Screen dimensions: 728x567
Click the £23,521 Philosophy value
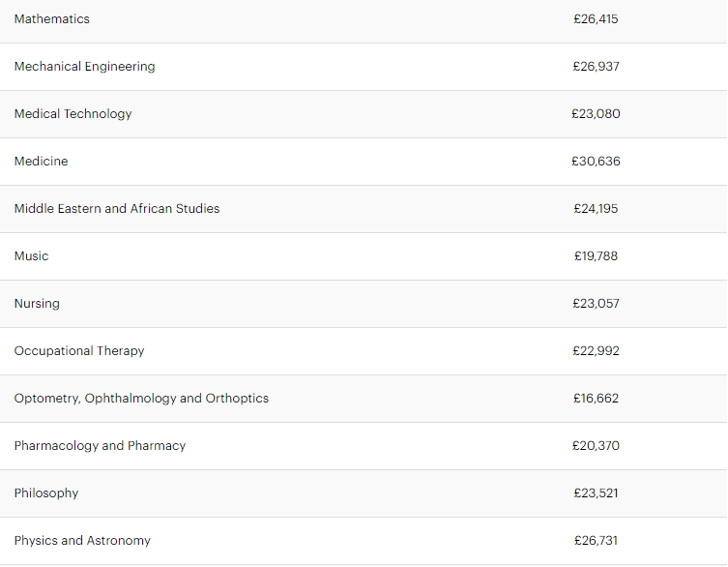(596, 493)
